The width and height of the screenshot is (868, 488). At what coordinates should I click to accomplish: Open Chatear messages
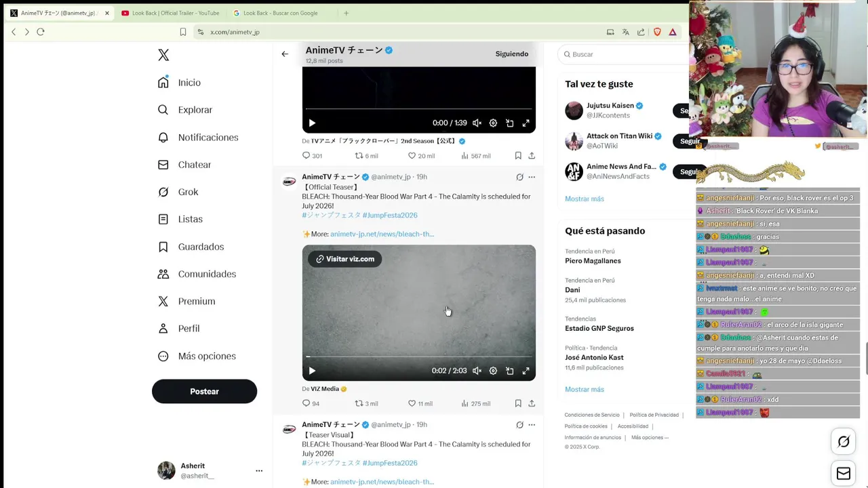click(184, 165)
